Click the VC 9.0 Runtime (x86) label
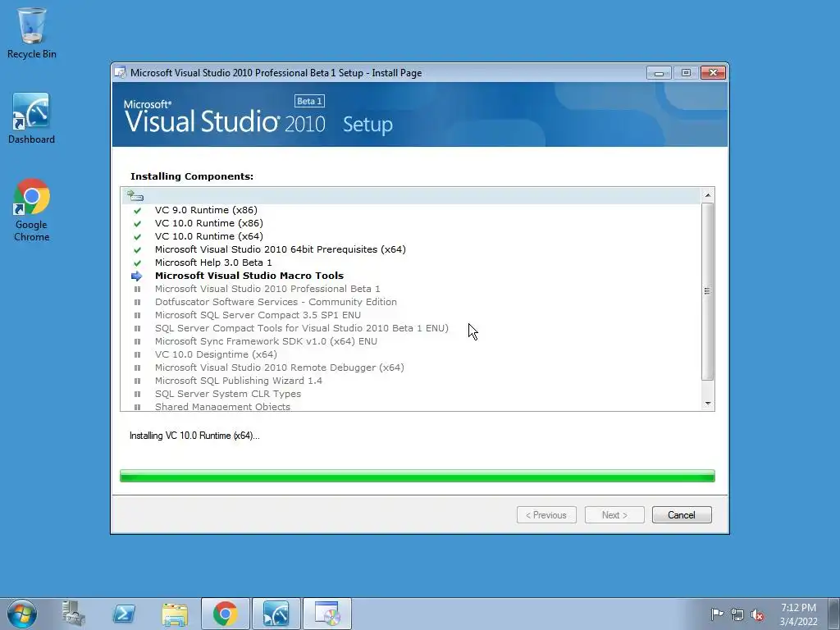 click(206, 210)
